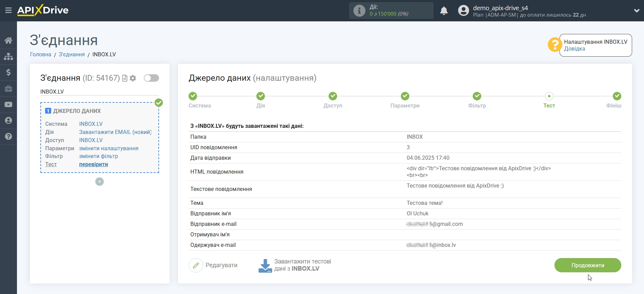Open the connection settings gear icon

click(x=133, y=78)
